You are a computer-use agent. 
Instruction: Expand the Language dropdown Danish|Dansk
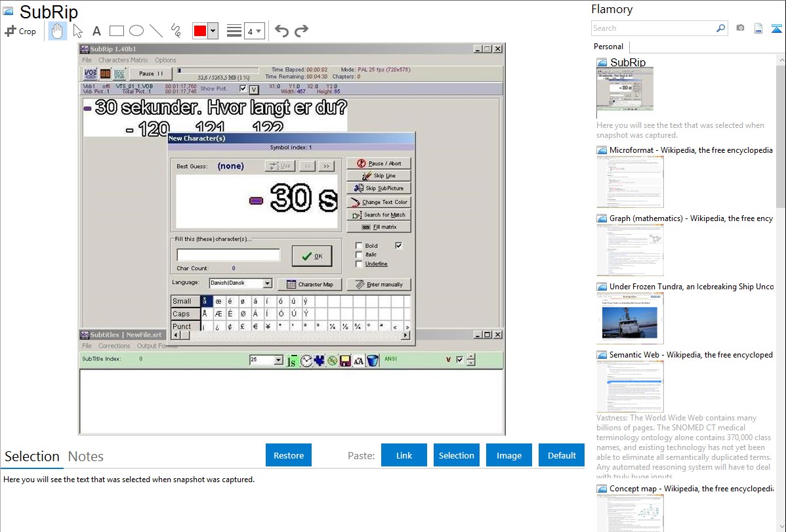(x=267, y=283)
